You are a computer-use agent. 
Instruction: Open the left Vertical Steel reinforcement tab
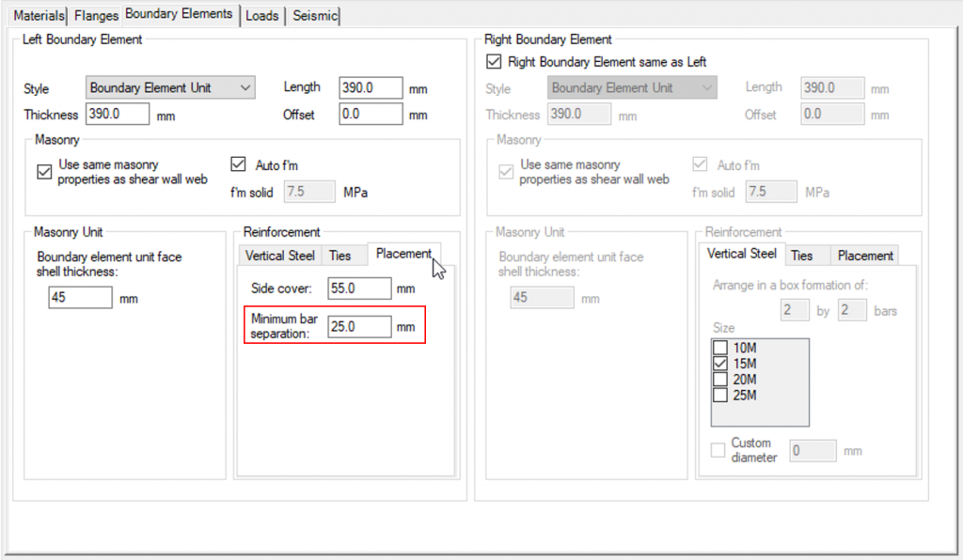click(x=279, y=256)
